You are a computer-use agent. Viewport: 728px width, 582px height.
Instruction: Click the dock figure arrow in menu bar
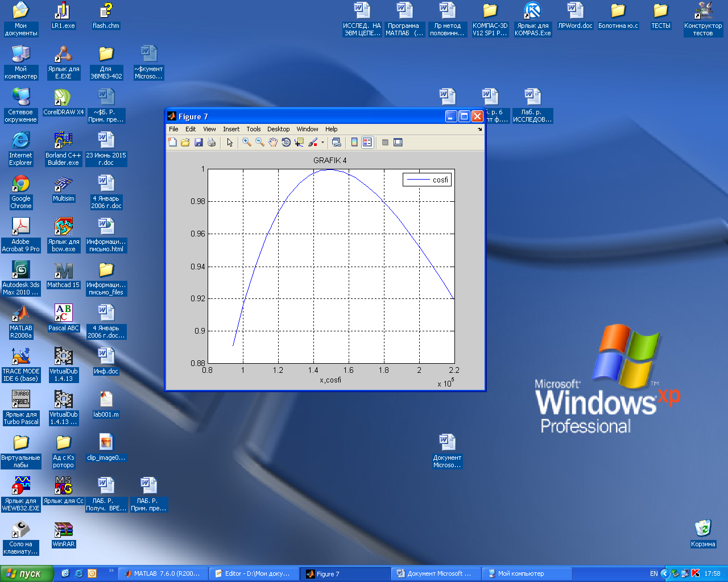pos(479,130)
